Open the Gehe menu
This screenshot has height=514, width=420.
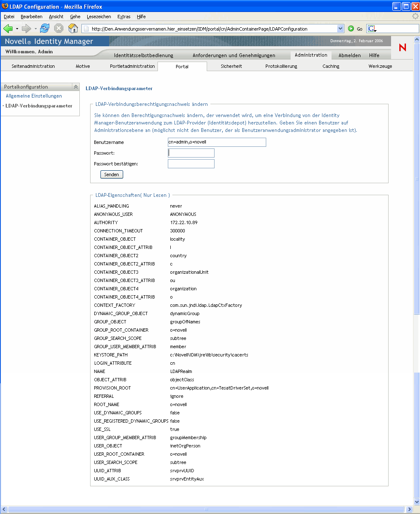(x=75, y=17)
